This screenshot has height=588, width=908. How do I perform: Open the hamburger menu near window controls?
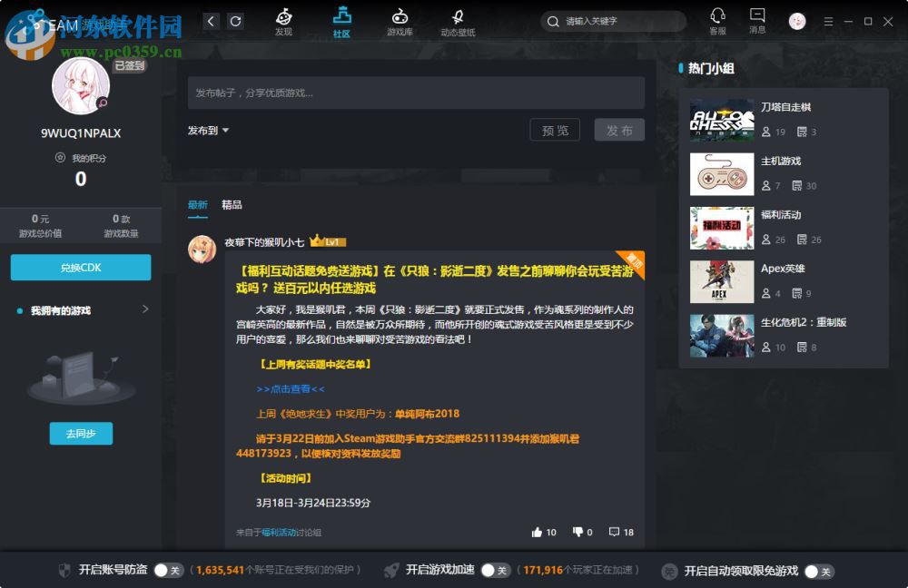pyautogui.click(x=828, y=20)
